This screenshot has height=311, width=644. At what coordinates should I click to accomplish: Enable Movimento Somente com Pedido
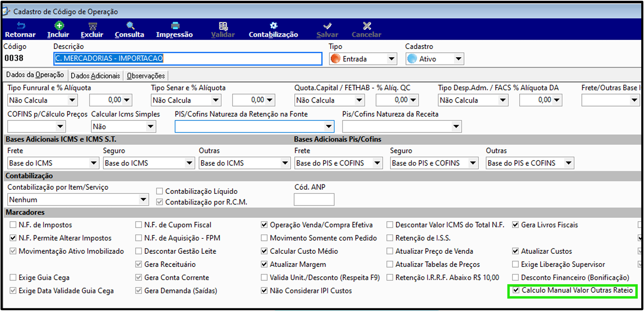click(264, 238)
